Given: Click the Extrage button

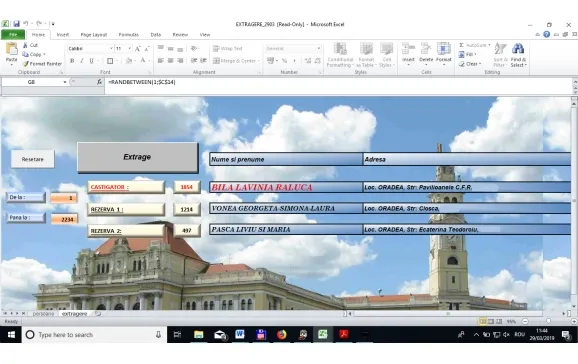Looking at the screenshot, I should [137, 157].
